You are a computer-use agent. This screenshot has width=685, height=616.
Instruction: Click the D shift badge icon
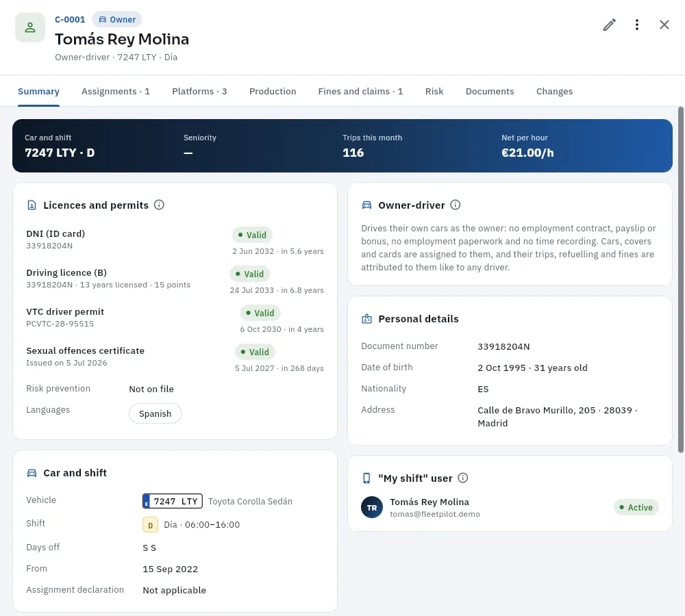150,525
